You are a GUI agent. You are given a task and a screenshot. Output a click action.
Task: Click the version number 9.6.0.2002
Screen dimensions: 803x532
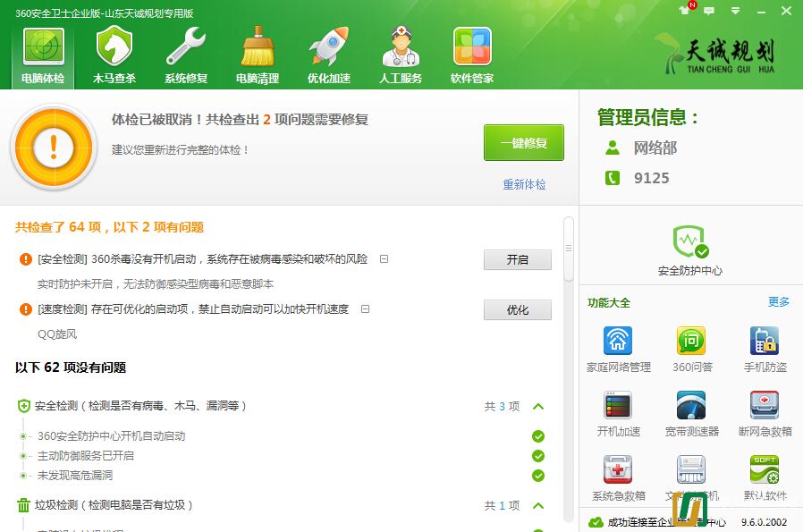(764, 522)
